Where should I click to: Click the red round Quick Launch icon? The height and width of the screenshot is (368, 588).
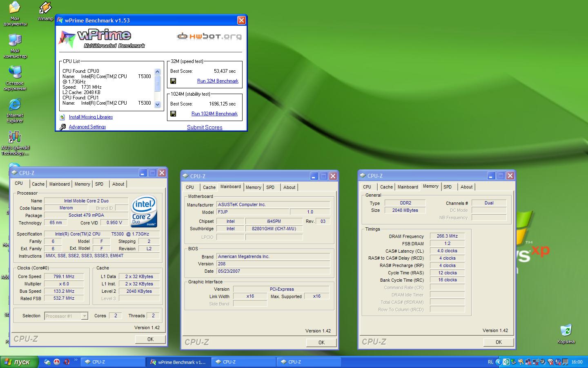(x=57, y=362)
